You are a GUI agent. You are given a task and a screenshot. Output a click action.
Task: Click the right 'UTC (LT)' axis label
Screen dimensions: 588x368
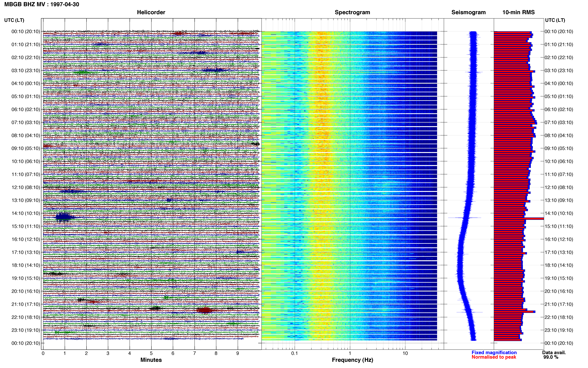555,20
